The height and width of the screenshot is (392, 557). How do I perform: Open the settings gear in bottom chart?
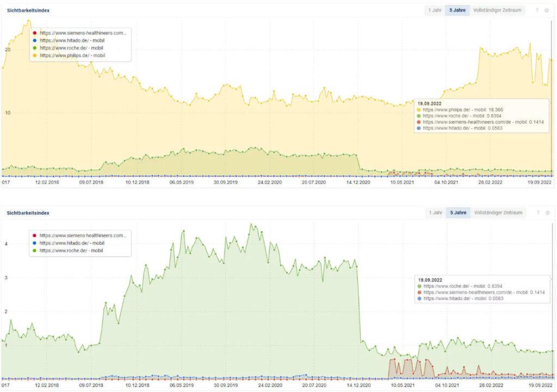pyautogui.click(x=547, y=213)
